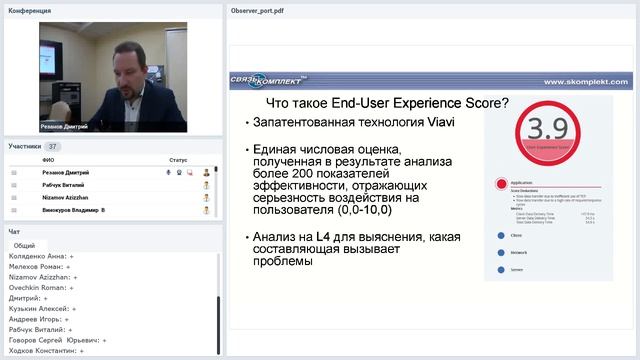Click user avatar icon for Nizamov Azizzhan
Screen dimensions: 640x360
[x=206, y=198]
